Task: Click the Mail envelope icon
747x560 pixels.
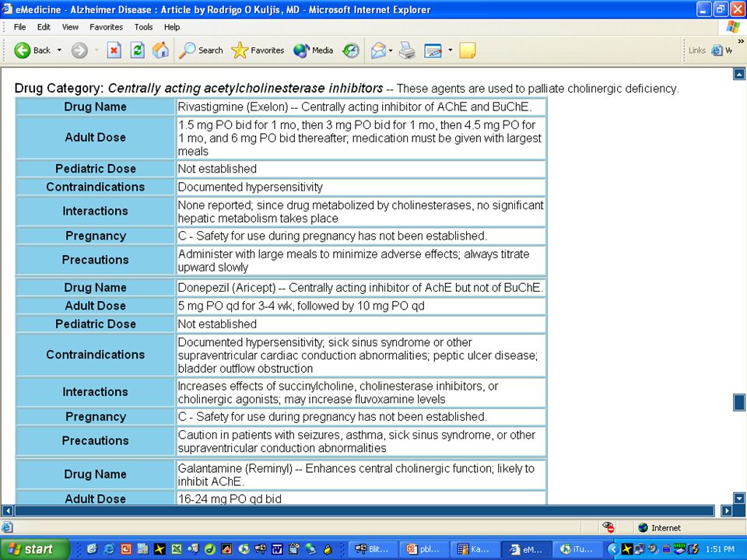Action: (x=378, y=50)
